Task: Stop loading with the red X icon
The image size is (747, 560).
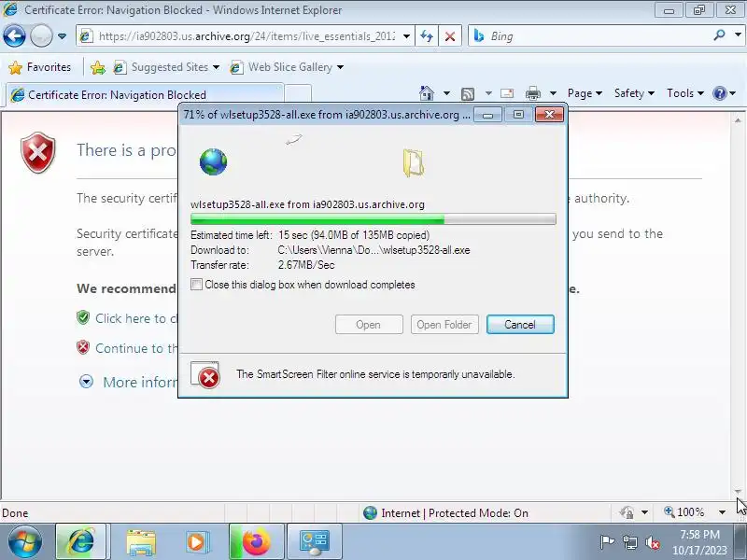Action: (x=450, y=36)
